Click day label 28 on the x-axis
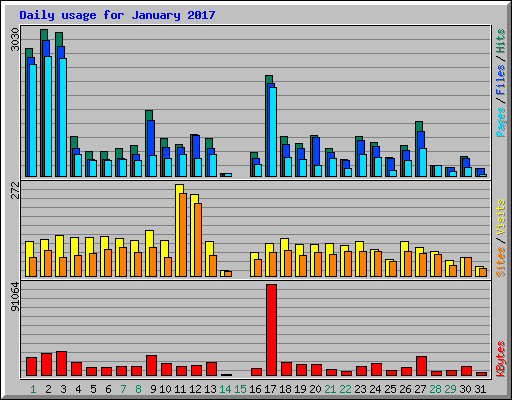512x400 pixels. (x=435, y=389)
